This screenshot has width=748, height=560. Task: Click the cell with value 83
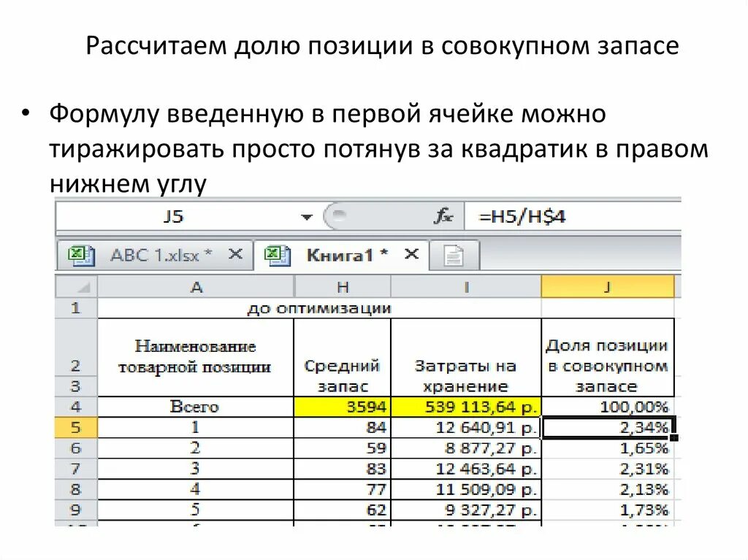click(342, 469)
